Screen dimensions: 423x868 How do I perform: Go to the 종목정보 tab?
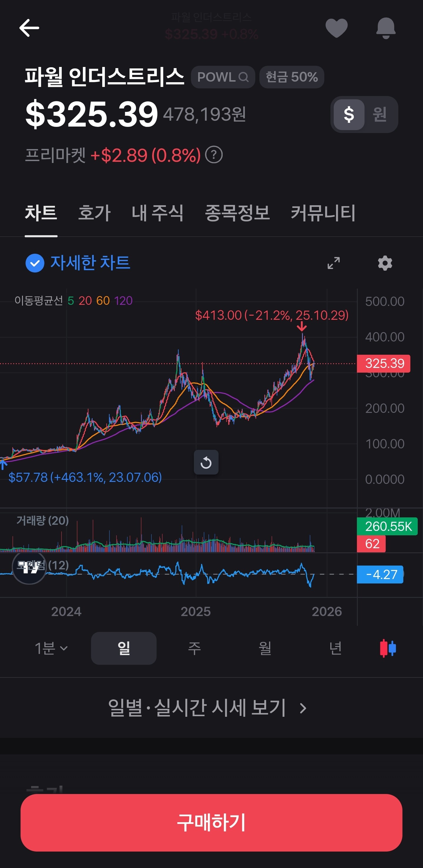237,213
